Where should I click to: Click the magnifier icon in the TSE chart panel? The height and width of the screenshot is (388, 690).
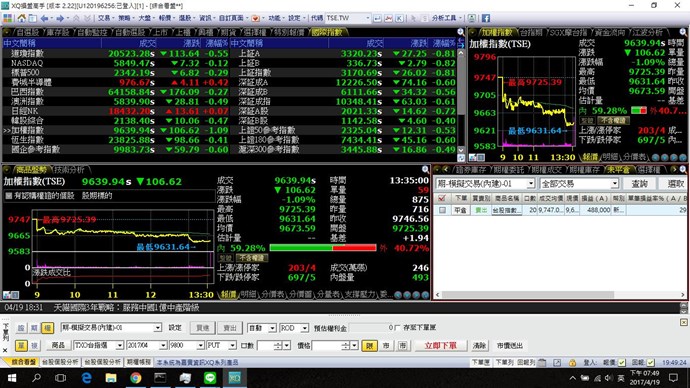point(683,32)
